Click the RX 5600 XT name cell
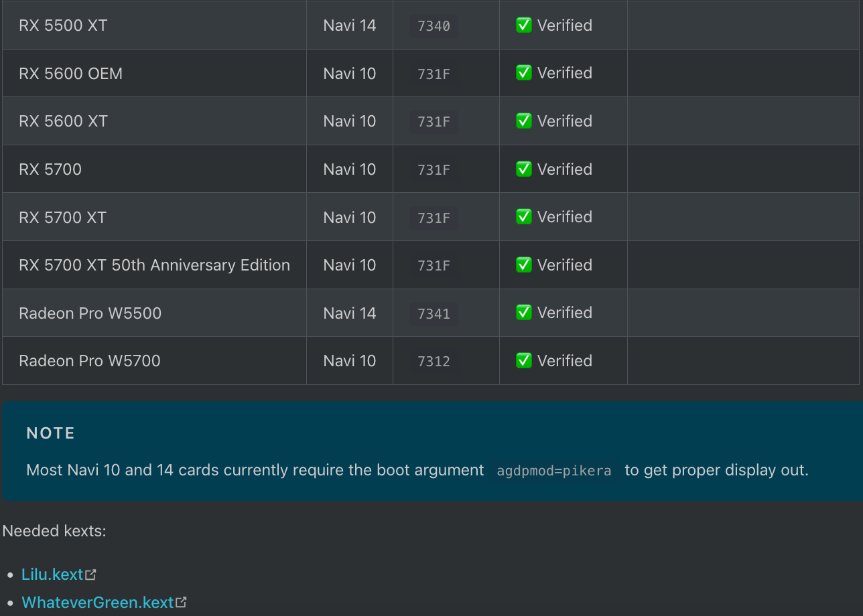The height and width of the screenshot is (616, 863). point(63,121)
